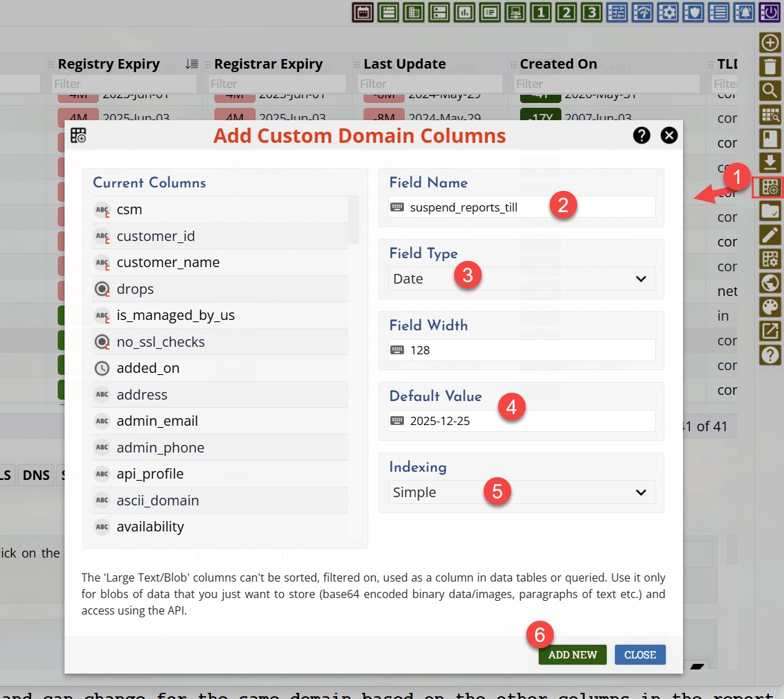Open the sliders settings icon in top toolbar
784x699 pixels.
tap(617, 12)
